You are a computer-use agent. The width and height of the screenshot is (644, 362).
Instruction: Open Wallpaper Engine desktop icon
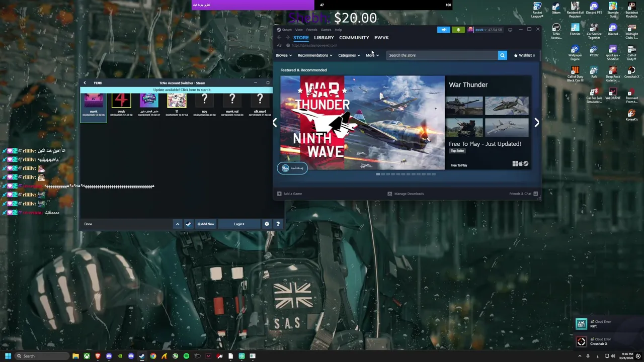click(x=575, y=53)
